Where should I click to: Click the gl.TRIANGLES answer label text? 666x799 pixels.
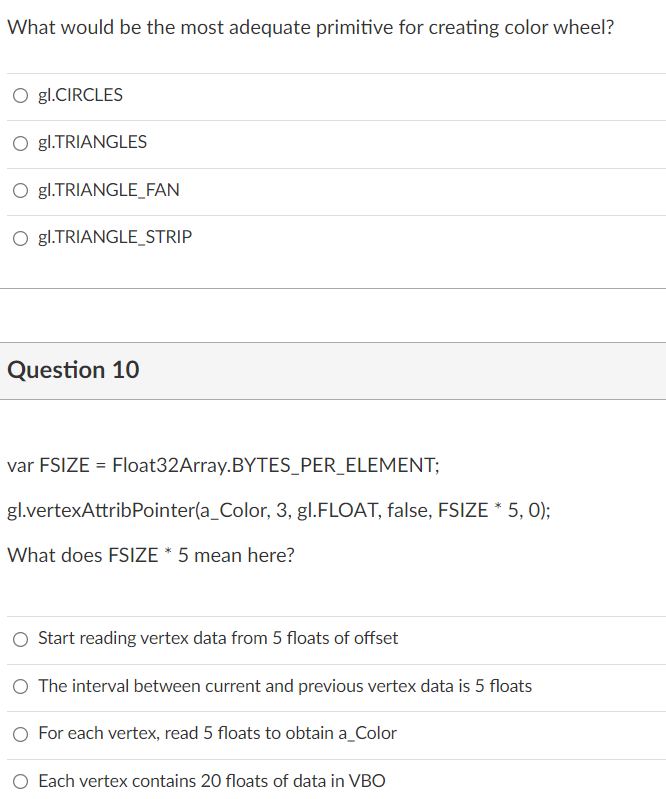(x=92, y=142)
